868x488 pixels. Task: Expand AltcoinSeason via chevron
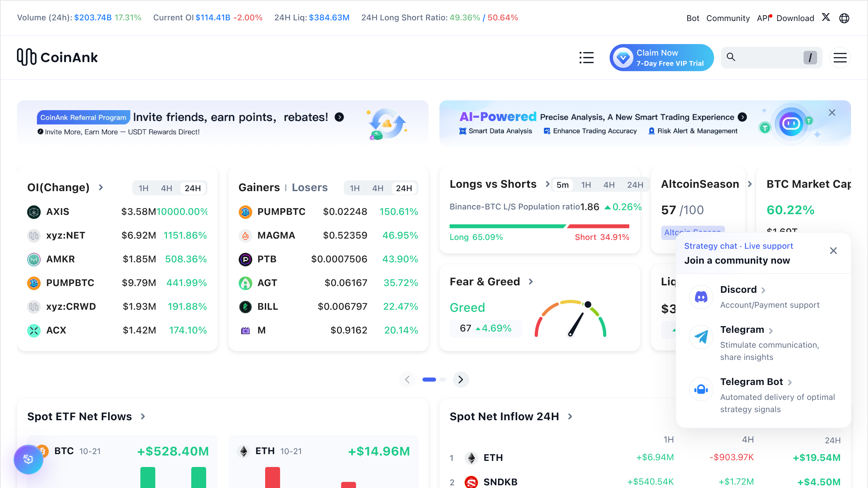pos(750,184)
